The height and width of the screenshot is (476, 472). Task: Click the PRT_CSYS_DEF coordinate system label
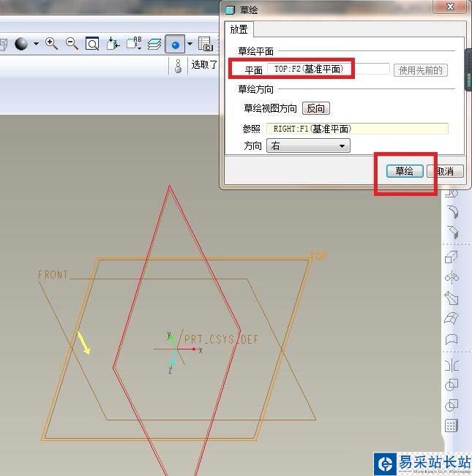[x=222, y=339]
